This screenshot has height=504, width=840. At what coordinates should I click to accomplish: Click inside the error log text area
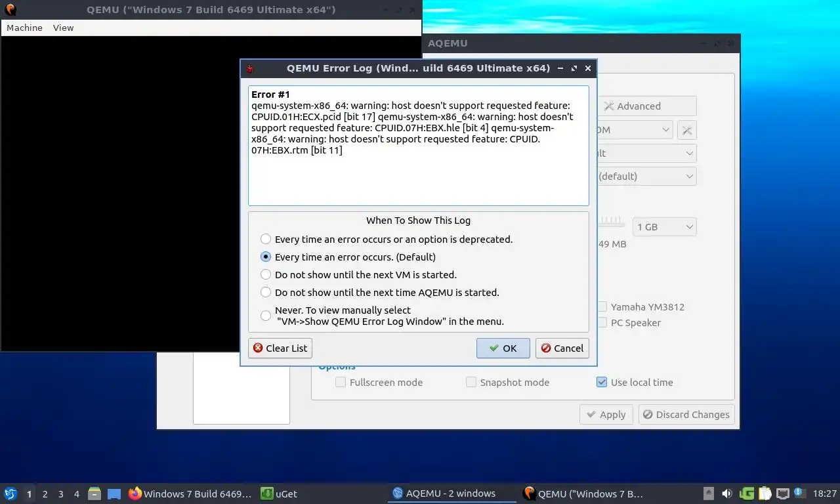coord(419,146)
